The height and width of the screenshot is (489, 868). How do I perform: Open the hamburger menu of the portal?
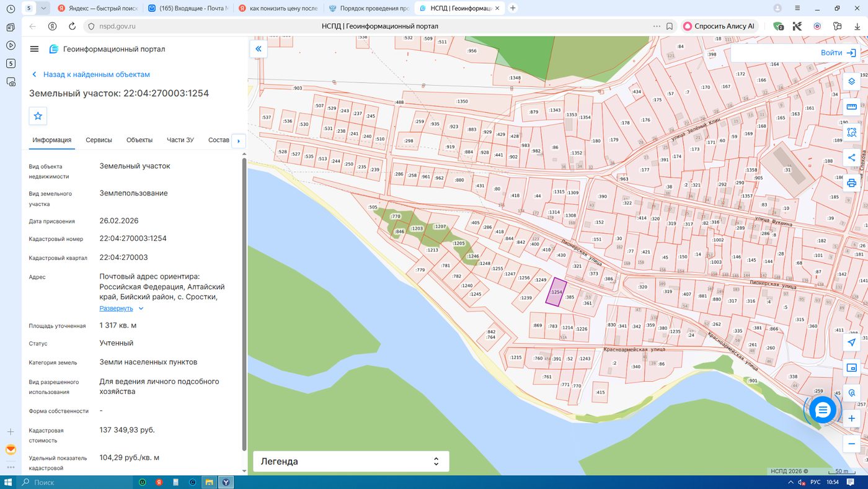point(34,49)
